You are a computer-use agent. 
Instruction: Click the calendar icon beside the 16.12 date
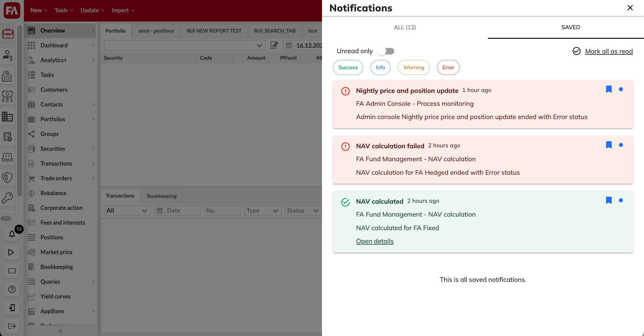coord(289,46)
